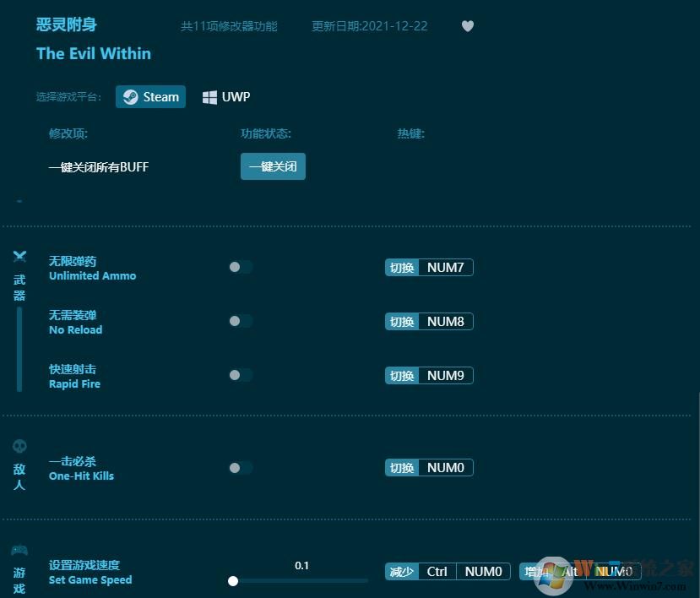700x598 pixels.
Task: Switch to the UWP platform tab
Action: coord(225,96)
